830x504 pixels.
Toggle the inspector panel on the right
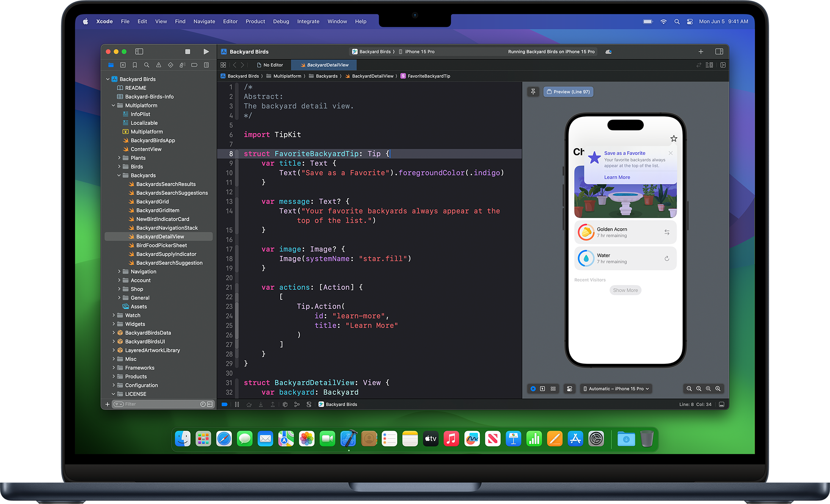pyautogui.click(x=719, y=52)
